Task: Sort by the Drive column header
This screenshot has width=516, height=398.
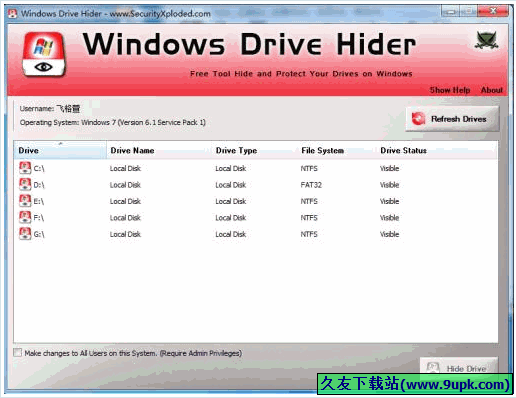Action: pos(60,150)
